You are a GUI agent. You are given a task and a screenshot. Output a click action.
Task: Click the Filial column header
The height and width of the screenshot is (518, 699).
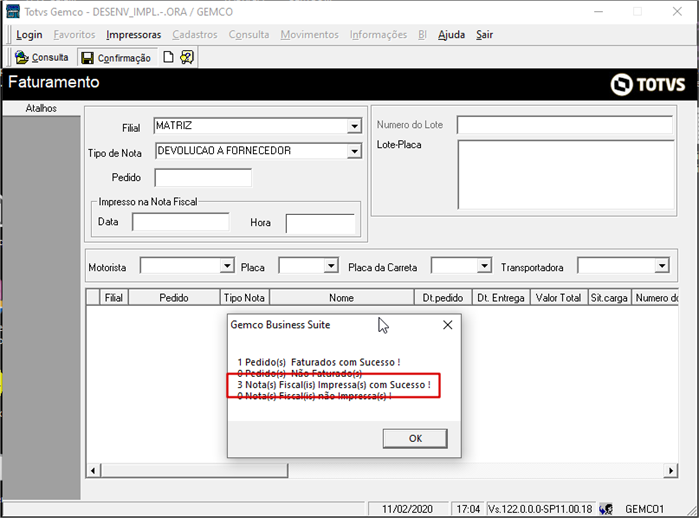[x=114, y=298]
